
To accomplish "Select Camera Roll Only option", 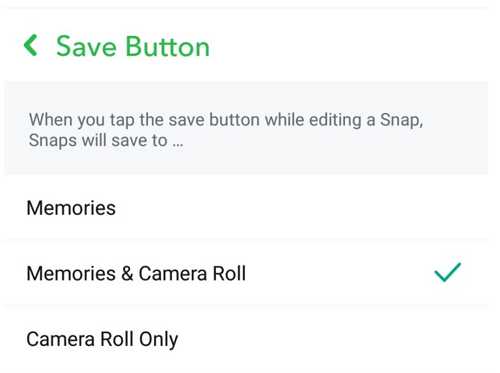I will pyautogui.click(x=247, y=339).
